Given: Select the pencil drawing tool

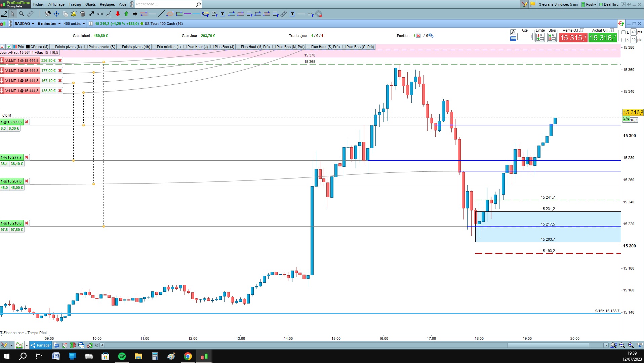Looking at the screenshot, I should [x=4, y=14].
